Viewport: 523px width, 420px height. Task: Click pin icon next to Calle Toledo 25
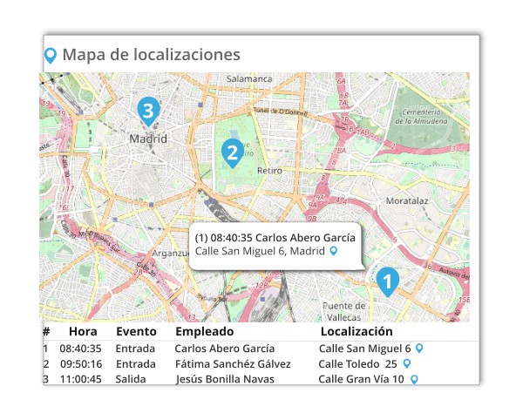[406, 363]
